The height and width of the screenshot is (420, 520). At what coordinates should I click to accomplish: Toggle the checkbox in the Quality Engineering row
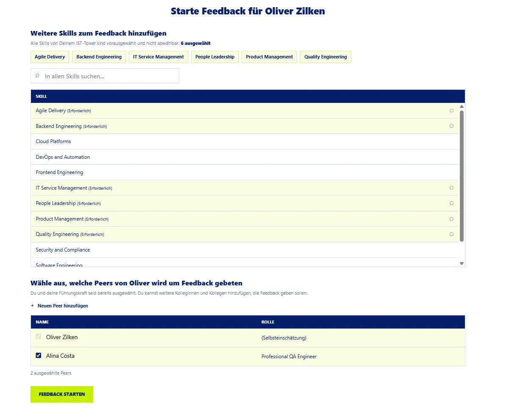pyautogui.click(x=451, y=234)
